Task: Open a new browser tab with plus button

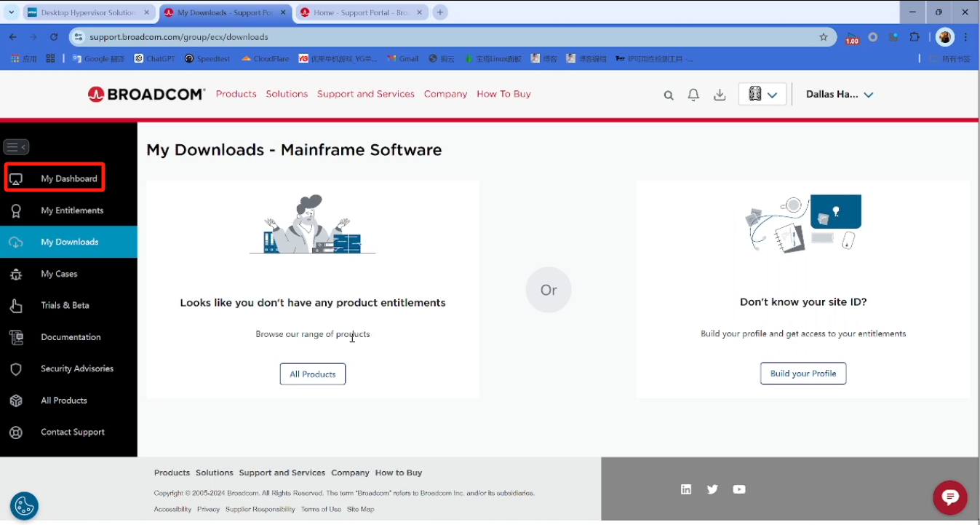Action: [x=440, y=12]
